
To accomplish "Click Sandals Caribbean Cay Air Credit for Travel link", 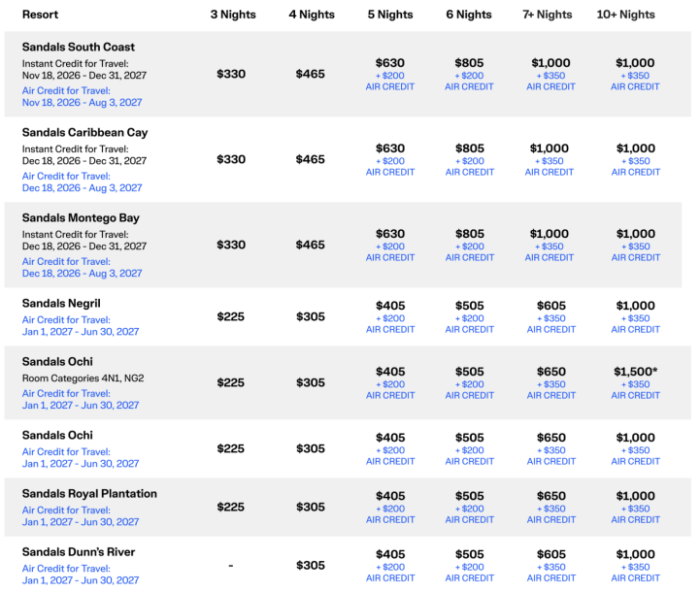I will (x=67, y=177).
